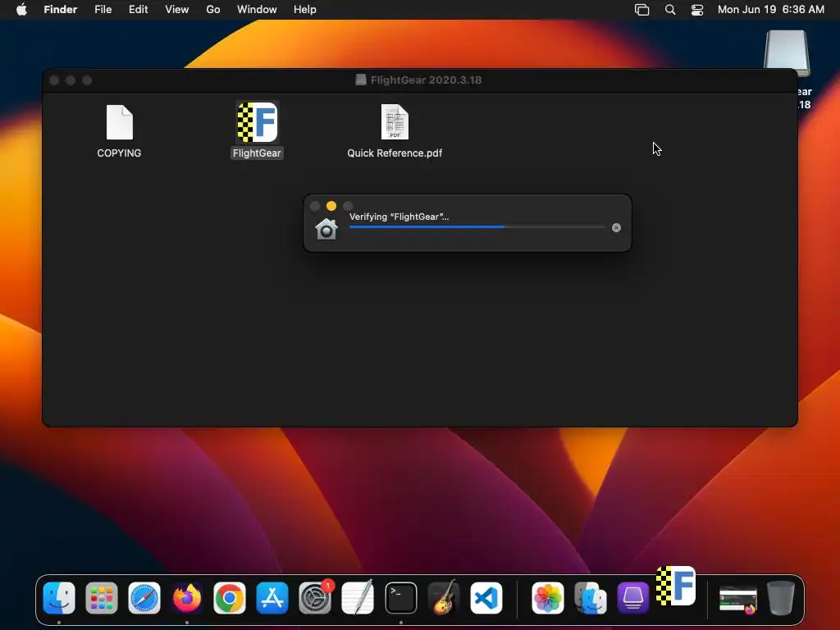Click the "Quick Reference.pdf" file name label

click(395, 153)
